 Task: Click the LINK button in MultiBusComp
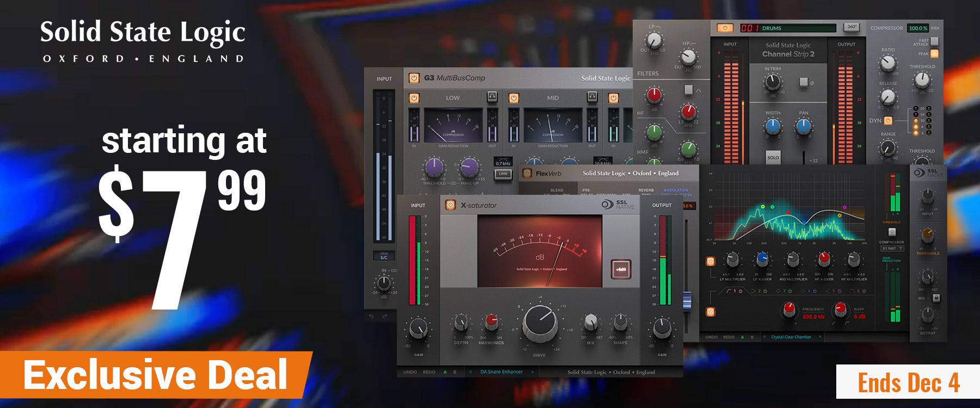click(503, 174)
